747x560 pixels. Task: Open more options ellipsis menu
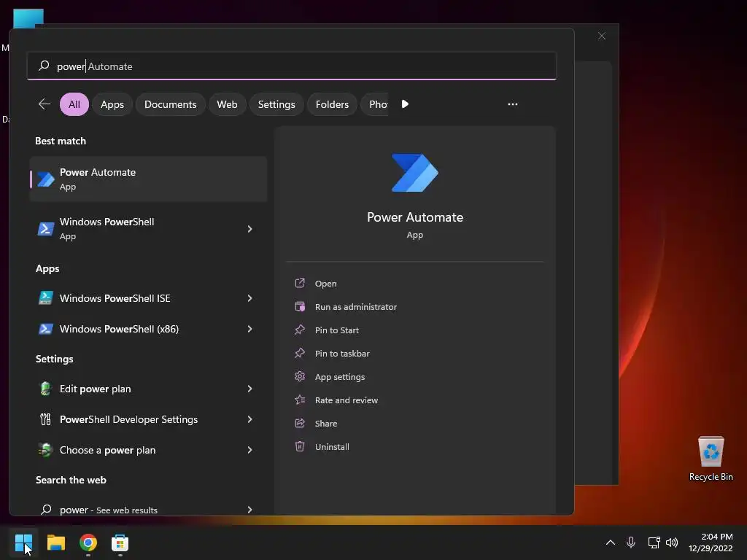[513, 104]
